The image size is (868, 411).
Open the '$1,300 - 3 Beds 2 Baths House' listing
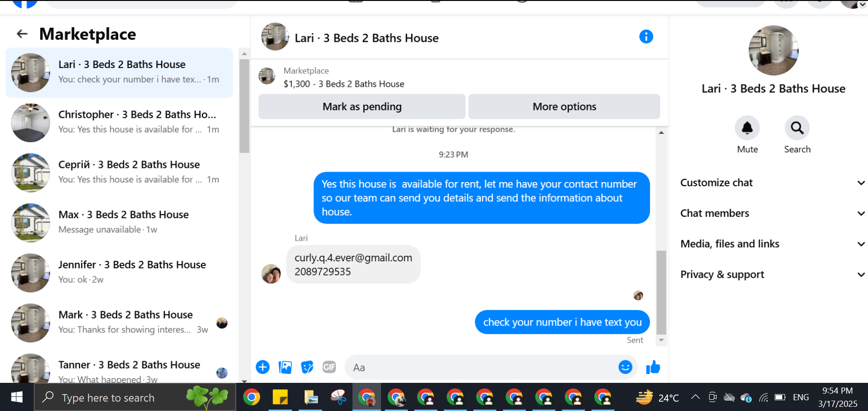[344, 84]
